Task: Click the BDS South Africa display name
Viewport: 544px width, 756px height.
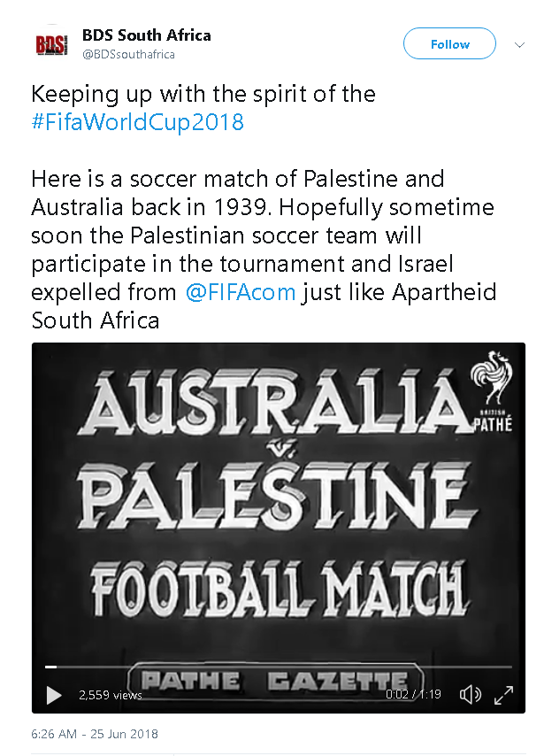Action: [147, 35]
